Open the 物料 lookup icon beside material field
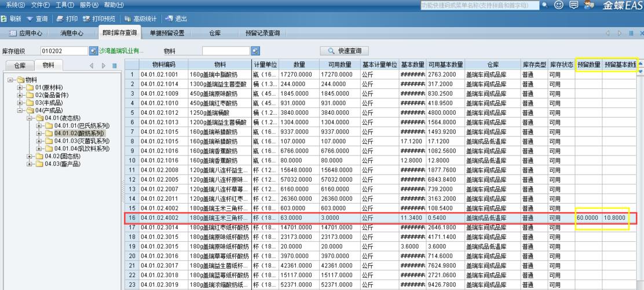The image size is (644, 290). point(255,51)
